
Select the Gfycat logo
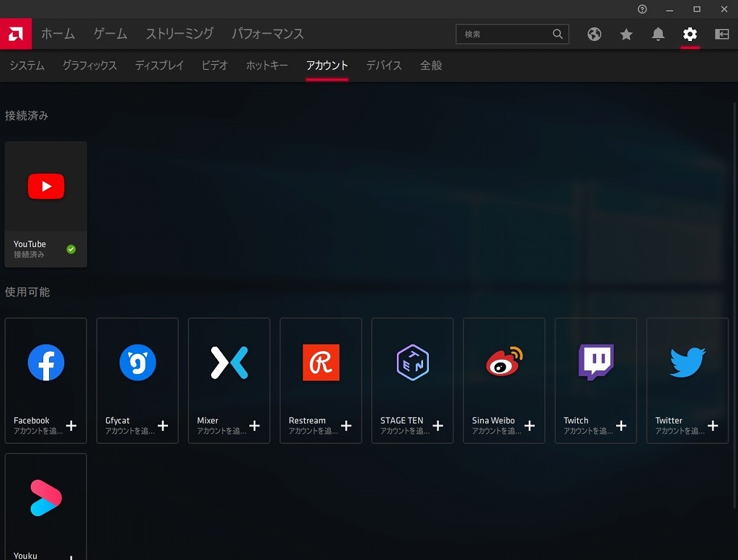point(138,363)
